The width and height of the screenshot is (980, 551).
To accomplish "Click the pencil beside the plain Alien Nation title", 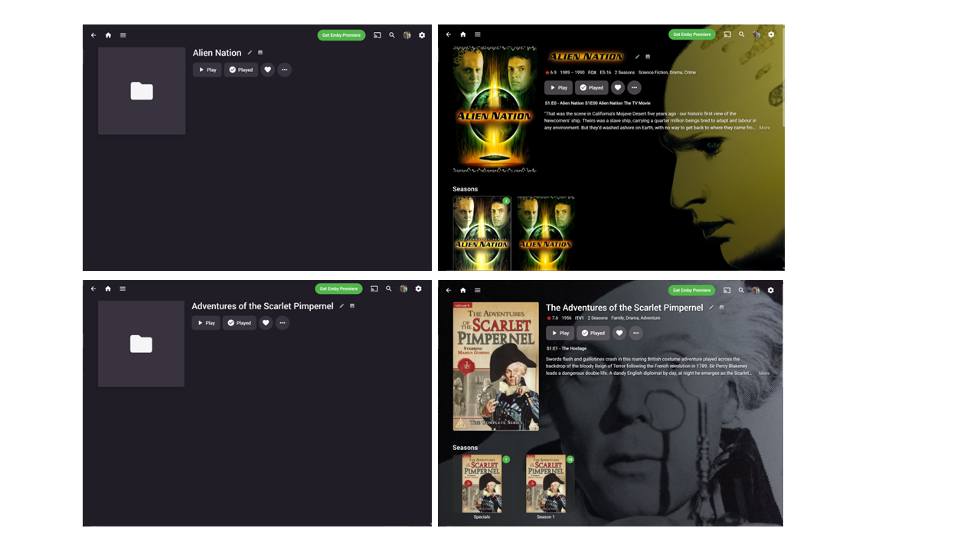I will (x=250, y=53).
